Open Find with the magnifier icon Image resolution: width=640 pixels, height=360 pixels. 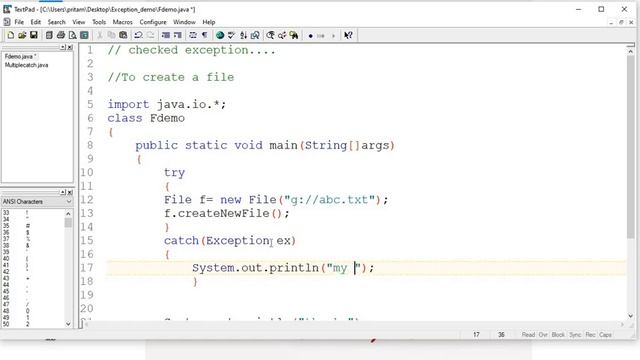tap(270, 36)
